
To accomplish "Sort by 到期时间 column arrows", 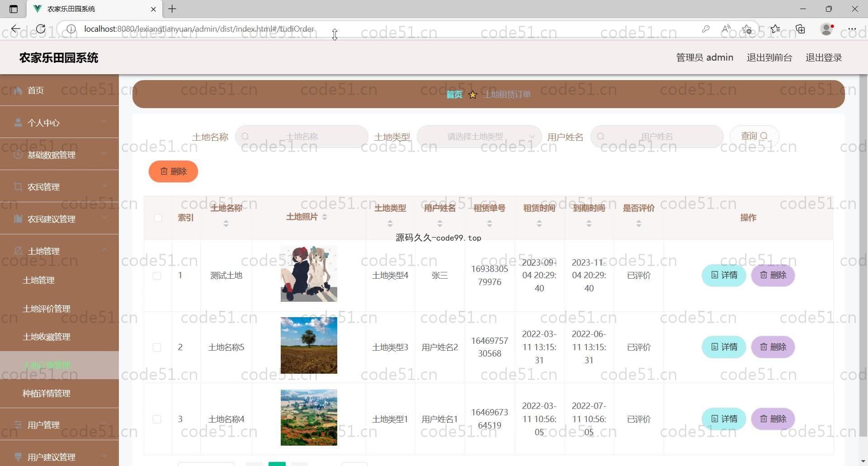I will tap(589, 223).
